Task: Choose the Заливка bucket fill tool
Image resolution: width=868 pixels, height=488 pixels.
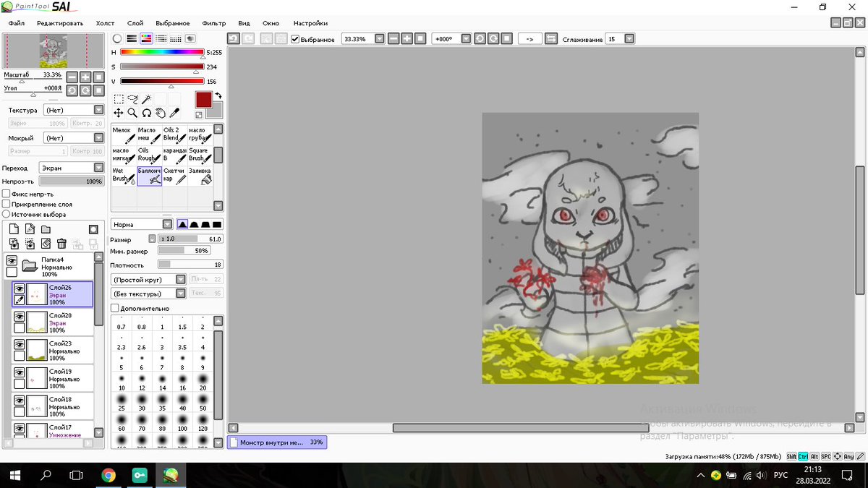Action: pos(200,176)
